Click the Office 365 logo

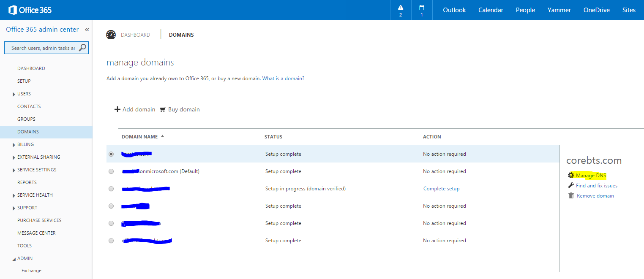(x=30, y=10)
